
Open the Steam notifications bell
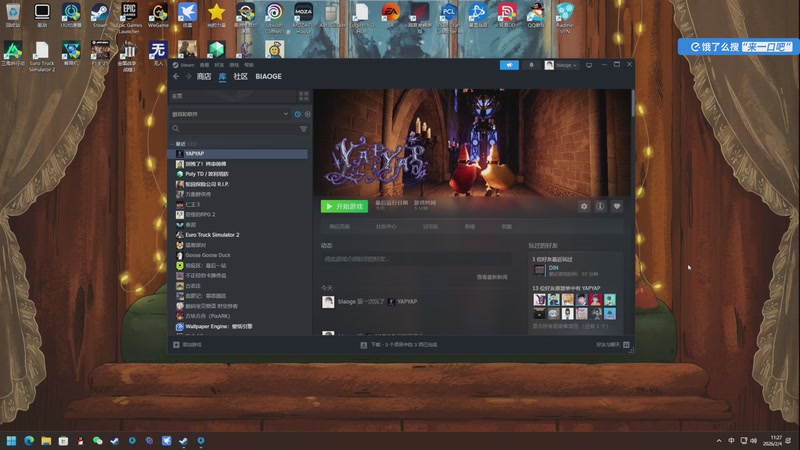pos(531,65)
